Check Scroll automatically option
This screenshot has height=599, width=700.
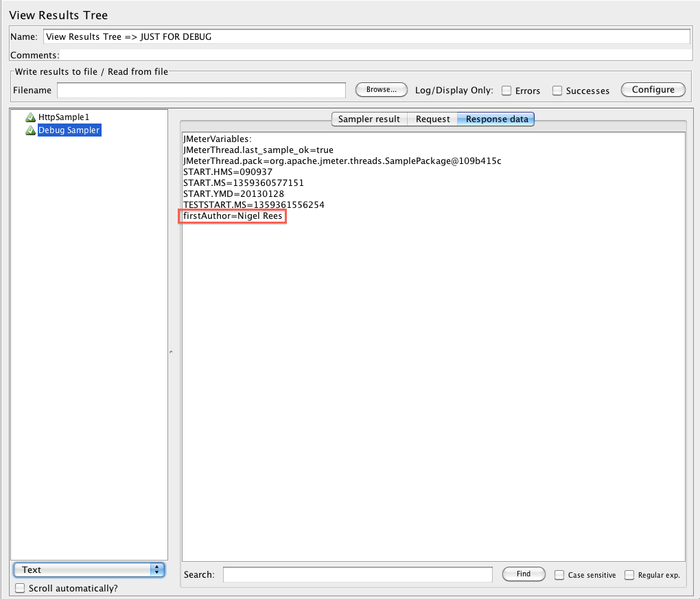click(x=20, y=588)
